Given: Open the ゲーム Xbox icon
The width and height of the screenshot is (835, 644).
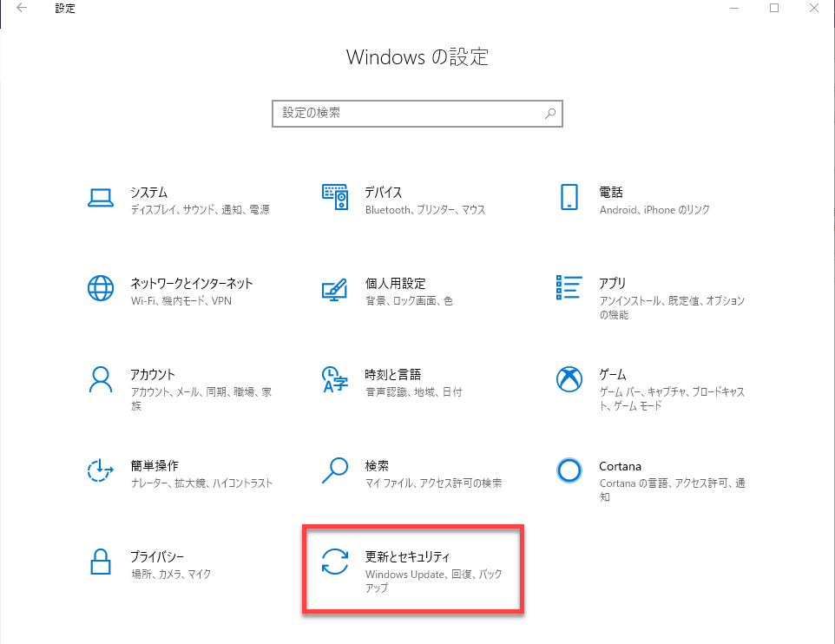Looking at the screenshot, I should pos(569,379).
